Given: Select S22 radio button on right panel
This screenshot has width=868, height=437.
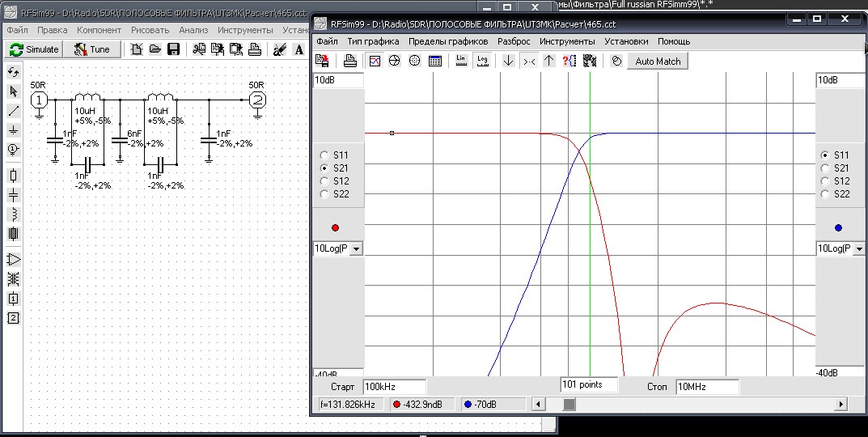Looking at the screenshot, I should click(x=825, y=194).
